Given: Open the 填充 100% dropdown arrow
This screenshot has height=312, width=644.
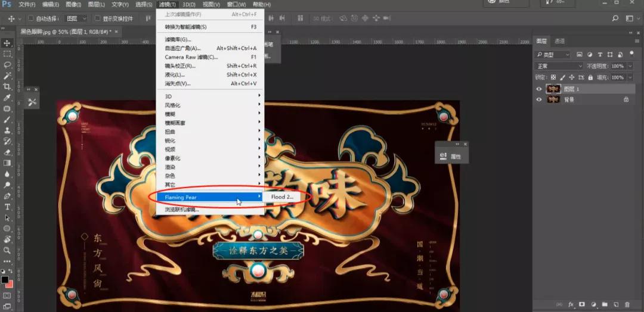Looking at the screenshot, I should pyautogui.click(x=630, y=77).
